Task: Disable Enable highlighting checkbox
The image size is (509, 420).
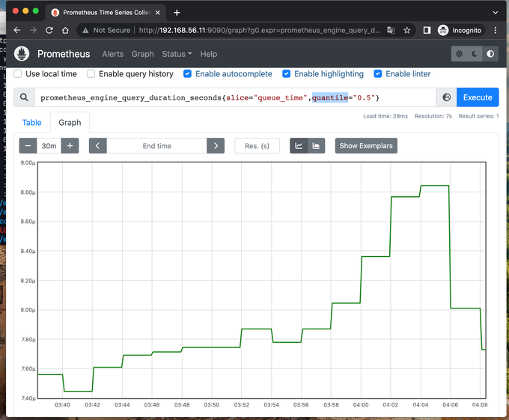Action: tap(286, 74)
